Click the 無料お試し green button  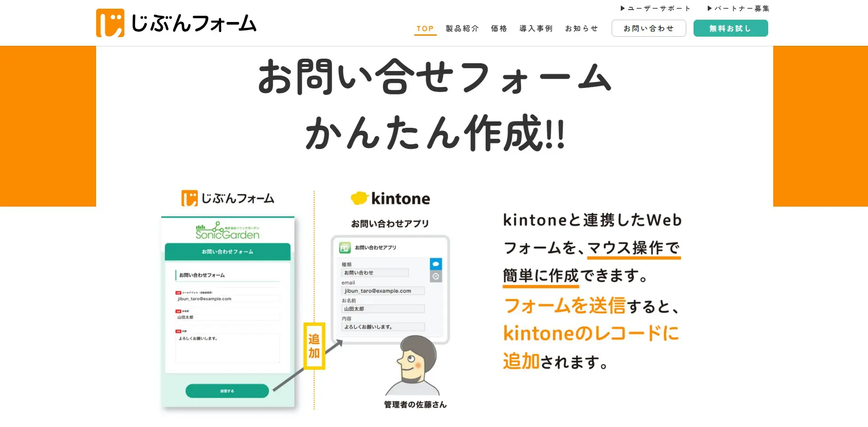coord(731,28)
